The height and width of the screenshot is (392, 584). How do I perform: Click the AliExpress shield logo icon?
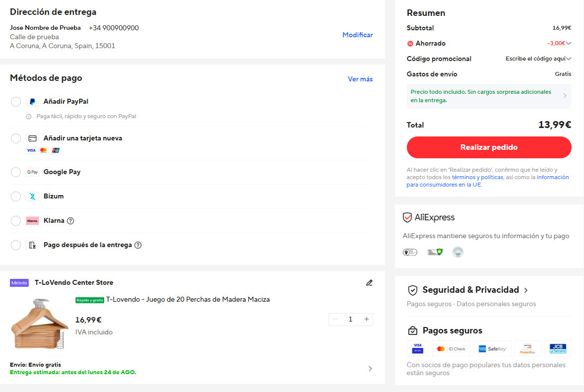(x=407, y=217)
